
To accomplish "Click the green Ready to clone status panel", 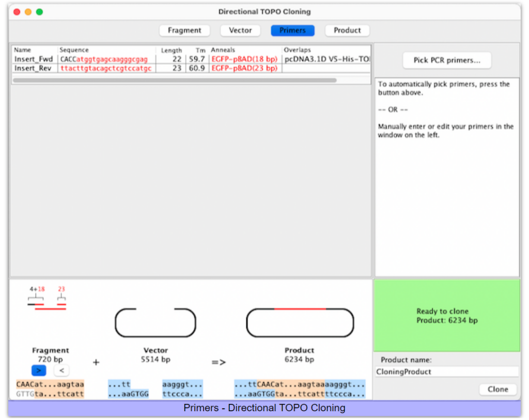I will 447,316.
